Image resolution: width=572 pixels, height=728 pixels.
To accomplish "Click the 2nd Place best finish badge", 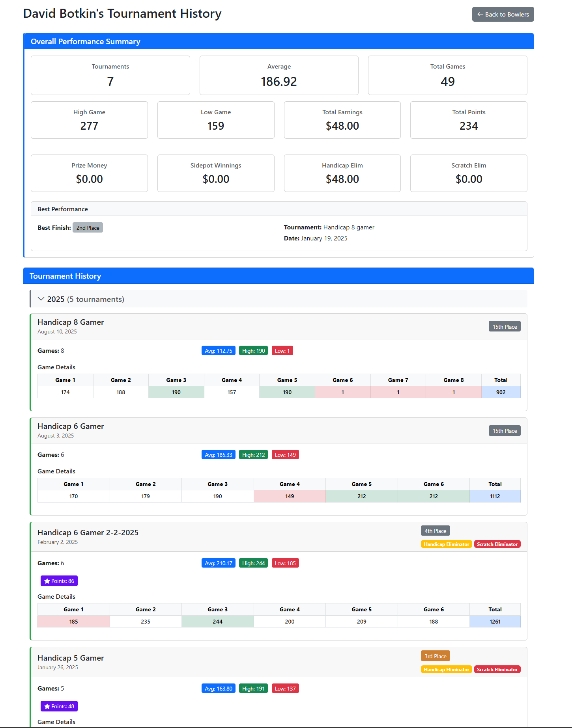I will point(88,228).
